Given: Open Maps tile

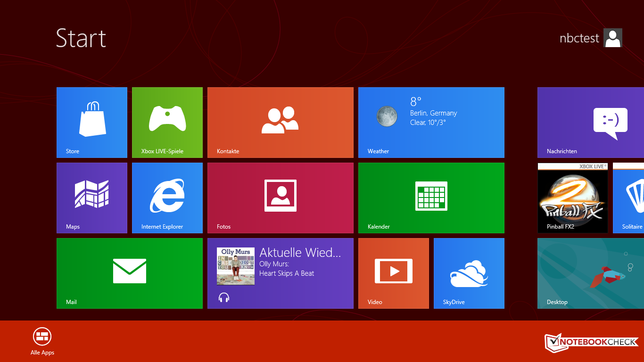Looking at the screenshot, I should point(92,197).
